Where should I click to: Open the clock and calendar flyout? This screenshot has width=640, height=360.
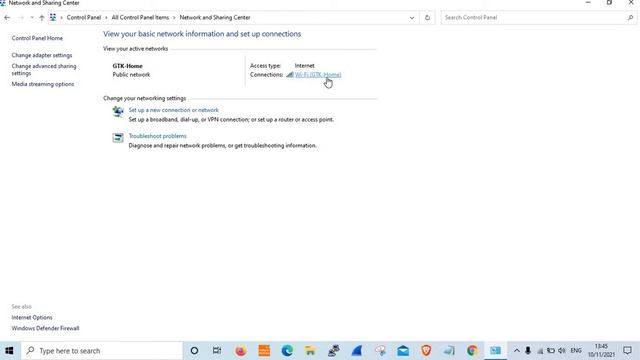pyautogui.click(x=601, y=351)
